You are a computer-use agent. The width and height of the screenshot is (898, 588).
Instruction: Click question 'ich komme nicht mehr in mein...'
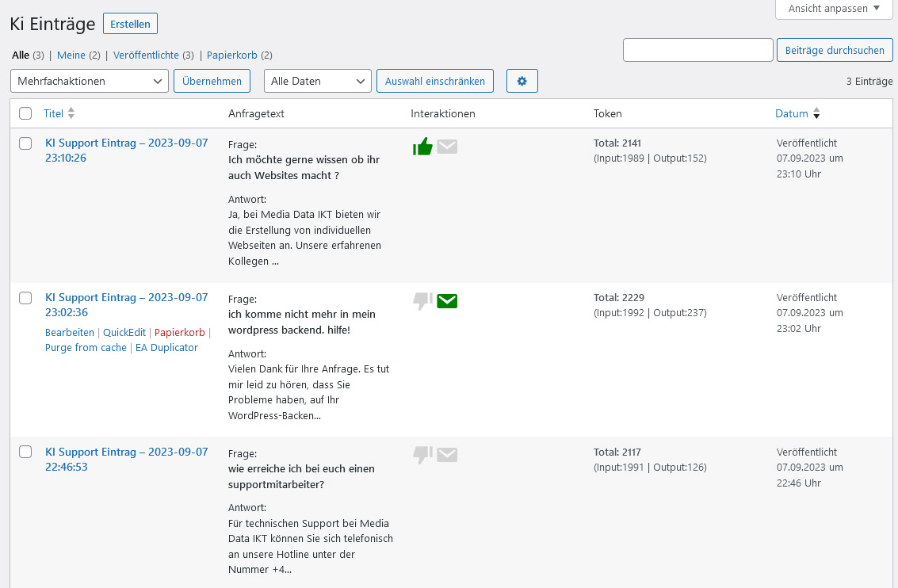[302, 323]
